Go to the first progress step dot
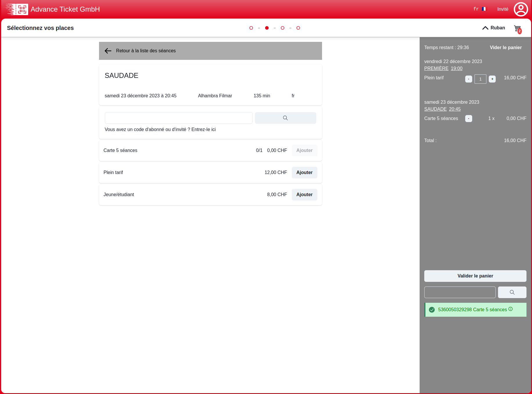532x394 pixels. [251, 28]
